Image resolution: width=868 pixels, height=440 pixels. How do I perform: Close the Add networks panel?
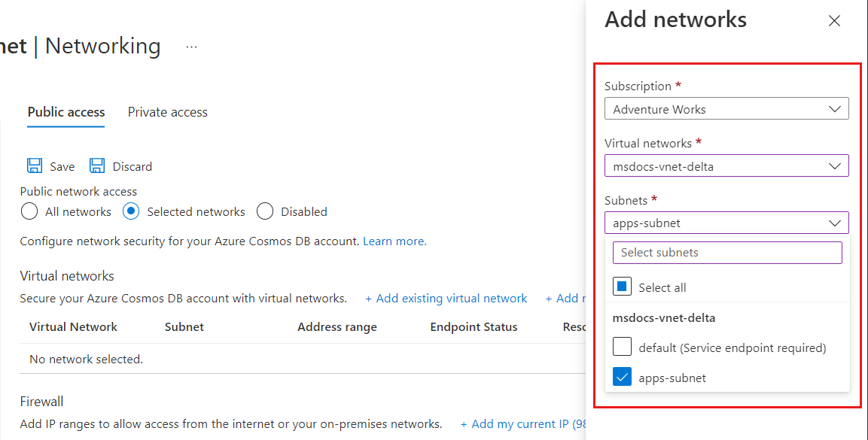(x=834, y=20)
